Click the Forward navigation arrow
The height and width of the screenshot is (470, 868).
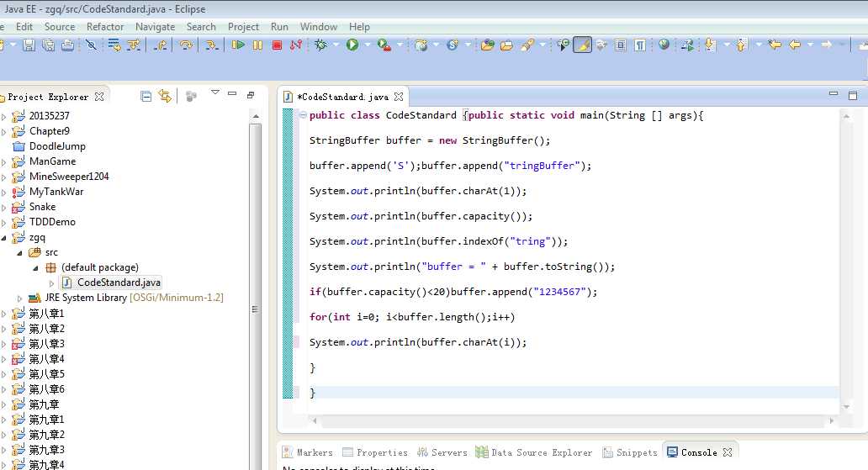(x=827, y=45)
